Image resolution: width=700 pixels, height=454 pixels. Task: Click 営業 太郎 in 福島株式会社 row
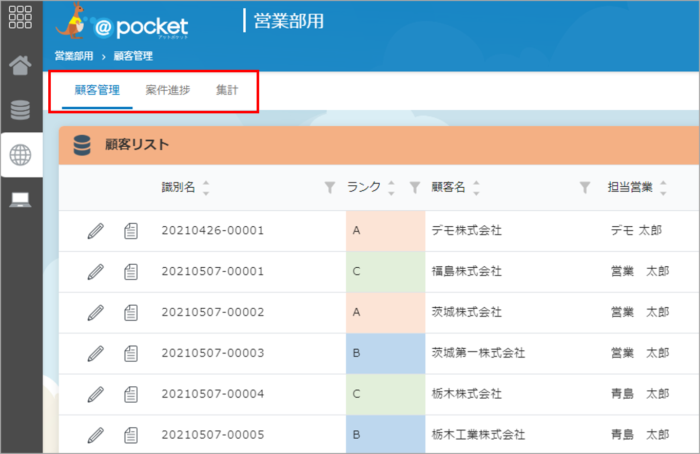(640, 271)
